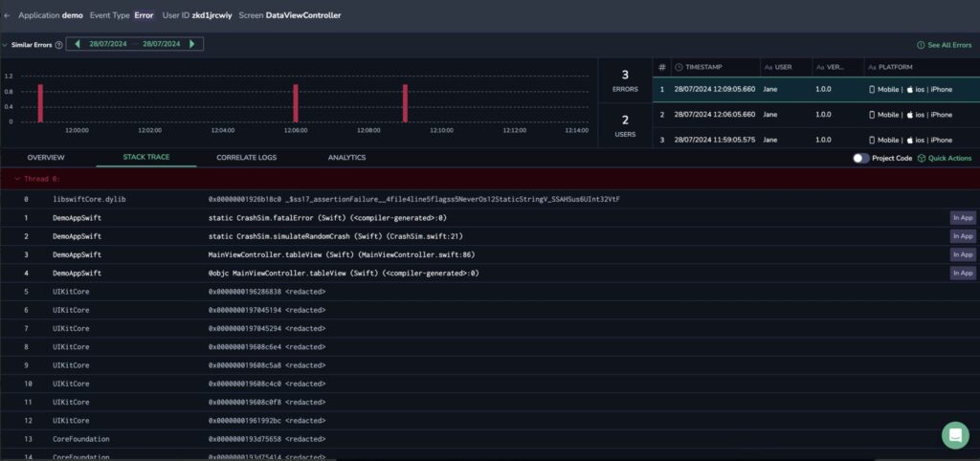
Task: Select CoreFoundation frame 0x0000000193d75658
Action: click(x=490, y=438)
